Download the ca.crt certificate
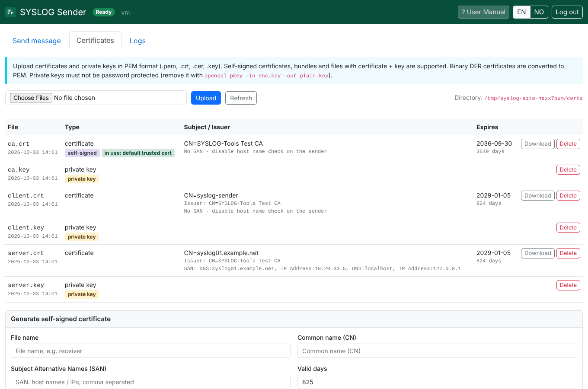 tap(537, 144)
